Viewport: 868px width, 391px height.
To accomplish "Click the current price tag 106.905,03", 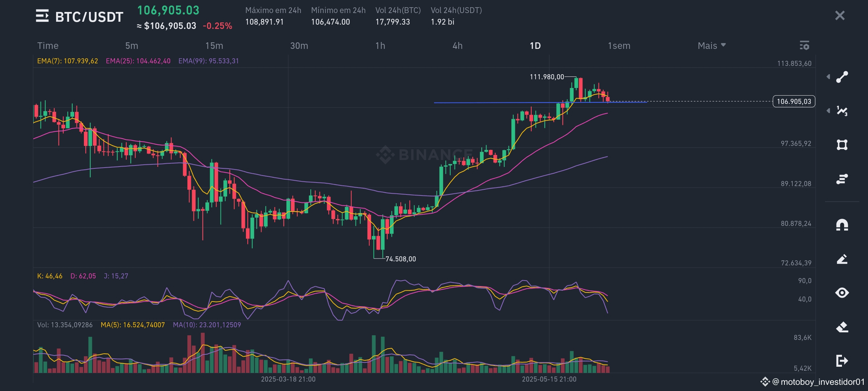I will [794, 101].
